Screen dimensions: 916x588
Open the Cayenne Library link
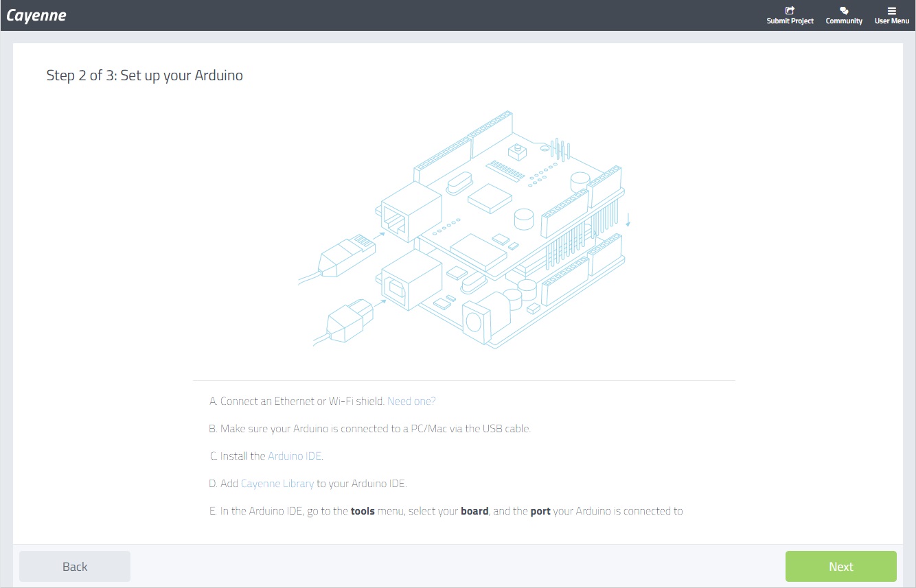277,484
